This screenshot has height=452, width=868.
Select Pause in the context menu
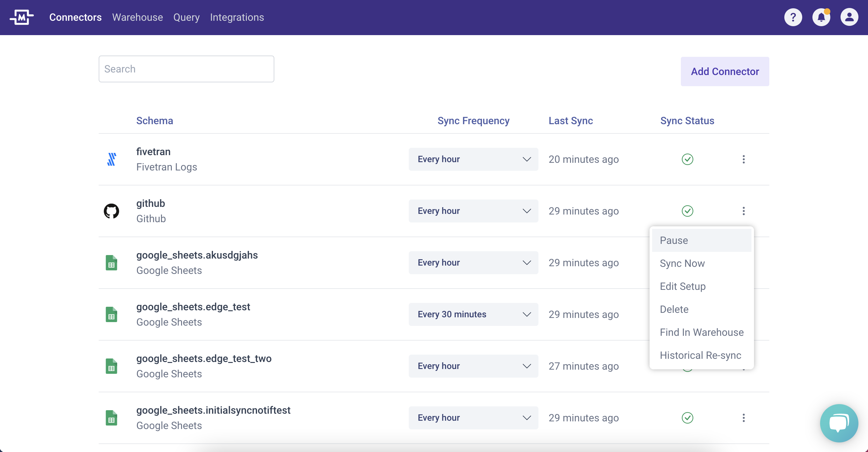(702, 240)
